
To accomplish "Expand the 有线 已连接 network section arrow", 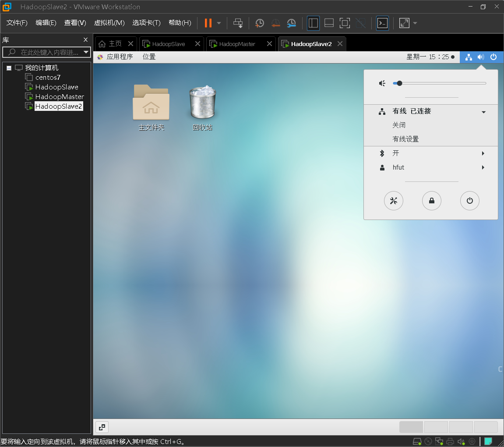I will coord(483,112).
